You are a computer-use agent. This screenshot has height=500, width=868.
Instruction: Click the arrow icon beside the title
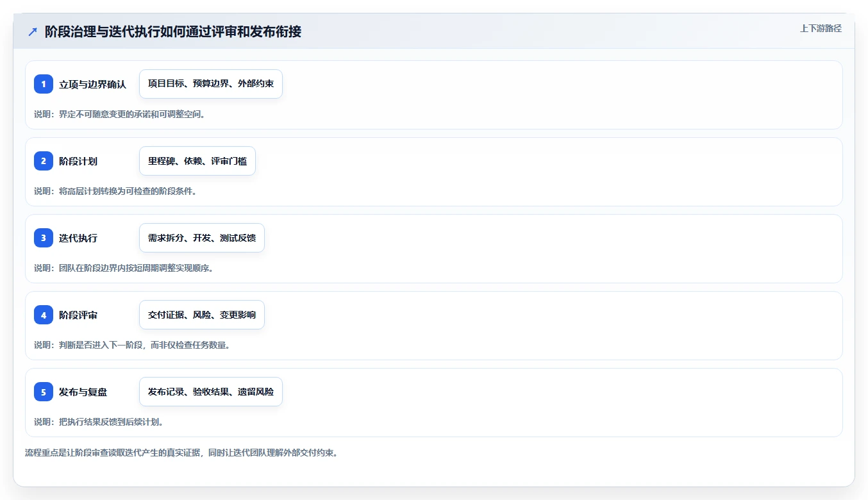pyautogui.click(x=33, y=31)
